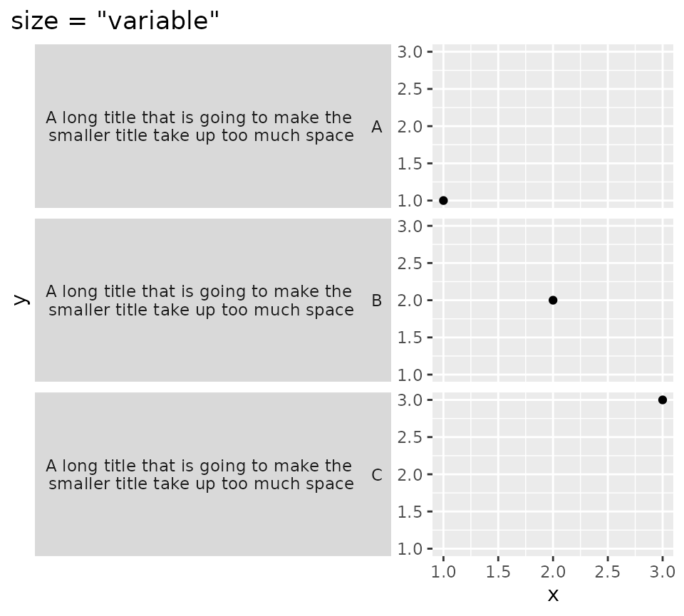684x616 pixels.
Task: Click the x axis title label
Action: tap(553, 595)
